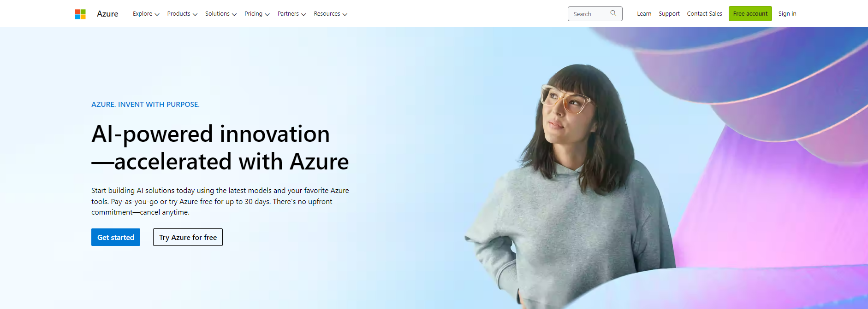Expand the Solutions menu
Image resolution: width=868 pixels, height=309 pixels.
coord(221,14)
